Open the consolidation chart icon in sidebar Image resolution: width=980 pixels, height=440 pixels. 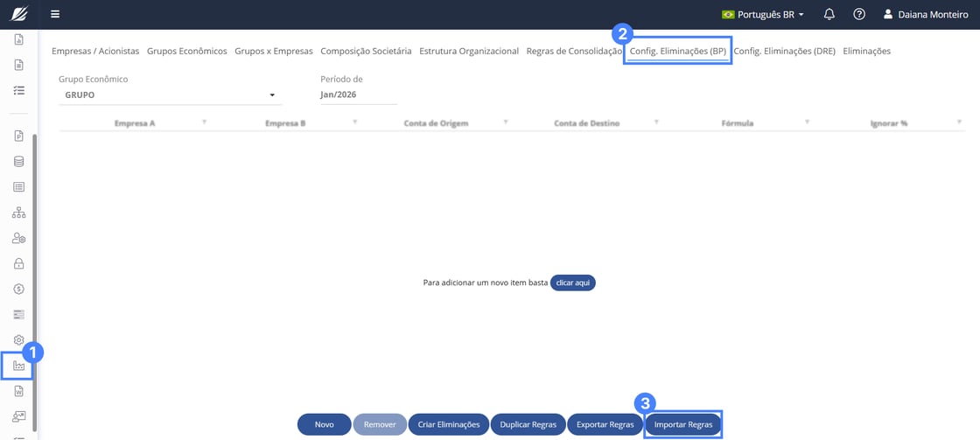[18, 367]
